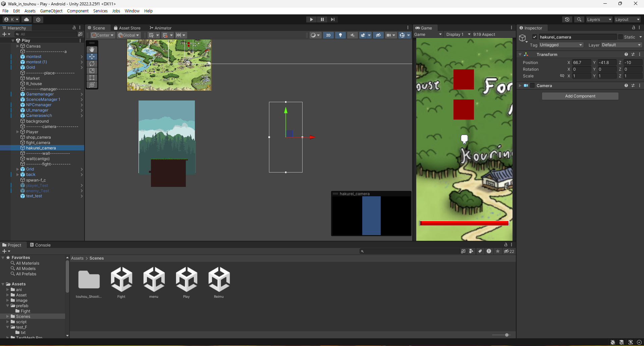Toggle hakurei_camera active checkbox in Inspector
Screen dimensions: 644x346
535,37
